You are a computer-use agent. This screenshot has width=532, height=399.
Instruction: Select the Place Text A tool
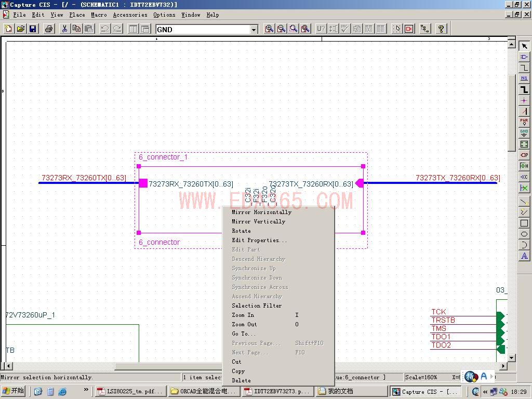coord(524,256)
